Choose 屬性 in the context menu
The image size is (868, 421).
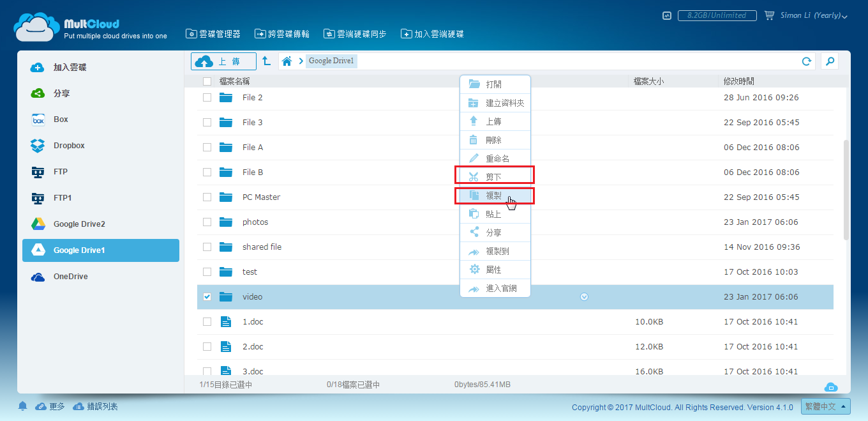pyautogui.click(x=495, y=270)
